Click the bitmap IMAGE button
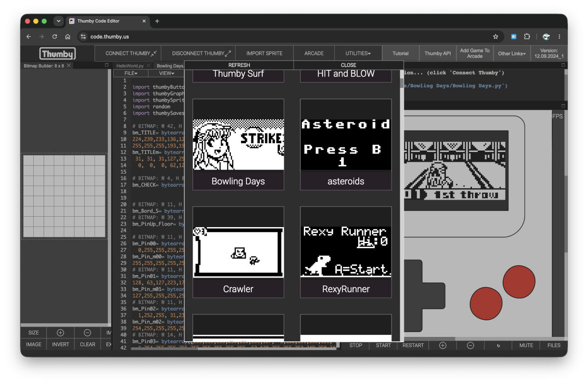Viewport: 588px width, 384px height. coord(34,344)
